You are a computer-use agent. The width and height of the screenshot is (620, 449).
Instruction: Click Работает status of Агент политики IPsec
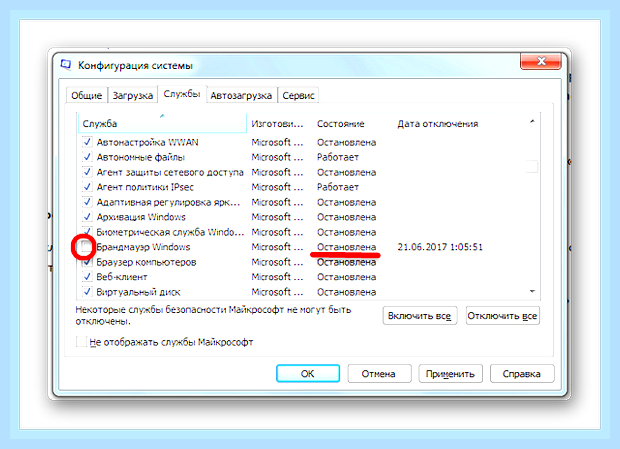(338, 187)
